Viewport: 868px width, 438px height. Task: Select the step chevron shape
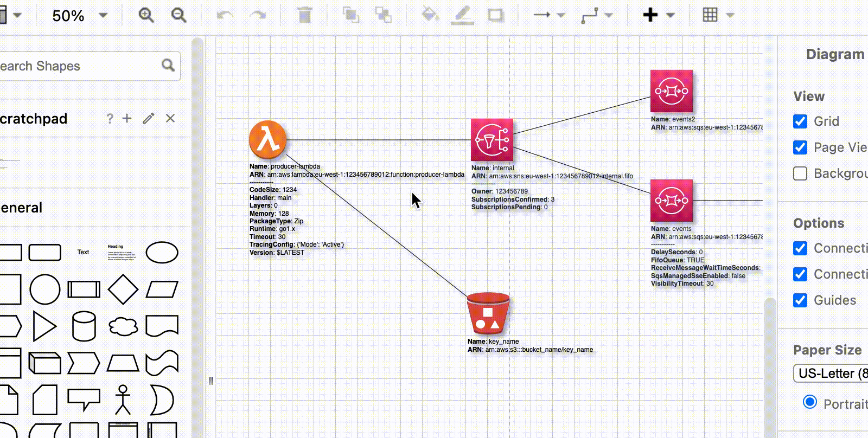click(84, 363)
